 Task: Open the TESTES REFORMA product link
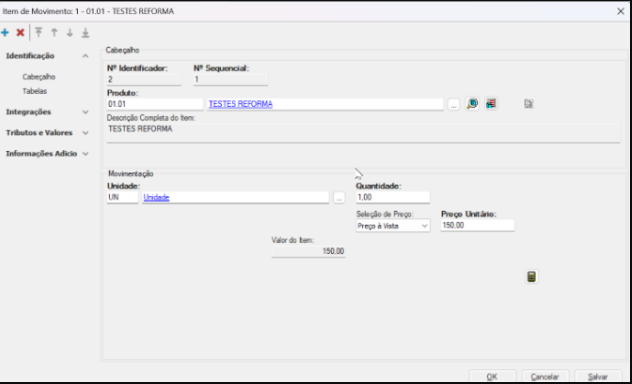coord(241,104)
